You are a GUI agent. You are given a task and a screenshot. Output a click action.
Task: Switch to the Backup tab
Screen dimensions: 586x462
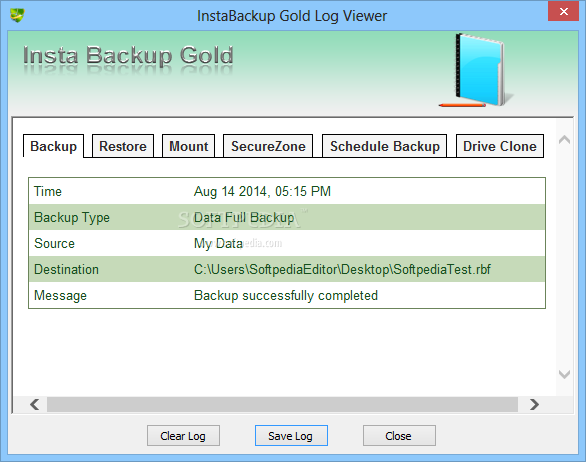pos(53,146)
